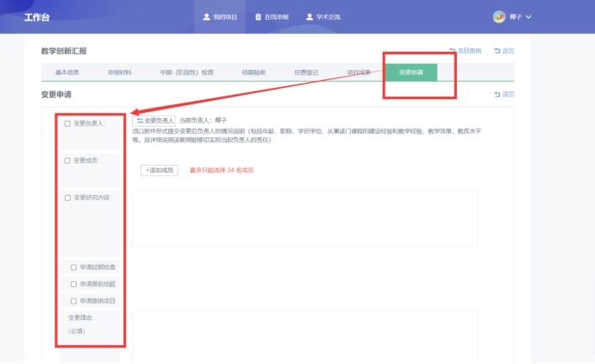Screen dimensions: 595x364
Task: Click into the 变更理由 text area
Action: tap(304, 335)
